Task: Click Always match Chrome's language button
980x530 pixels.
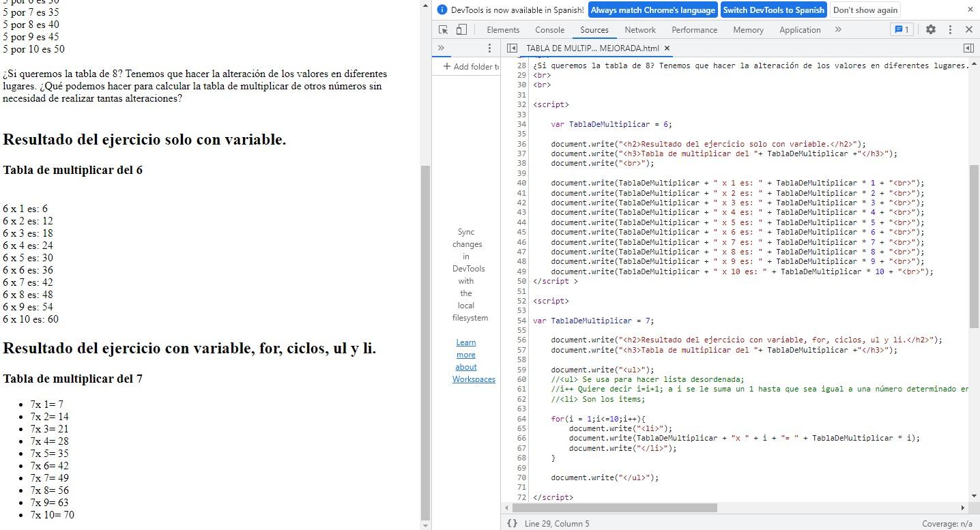Action: tap(652, 10)
